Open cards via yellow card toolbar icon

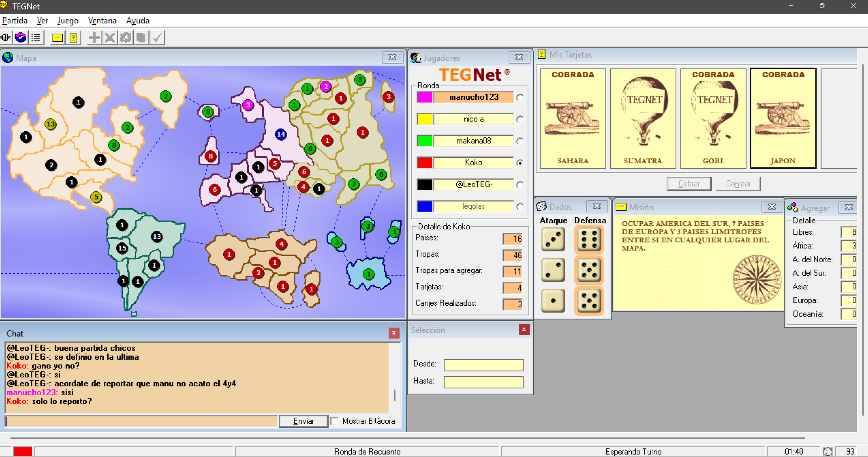click(73, 38)
